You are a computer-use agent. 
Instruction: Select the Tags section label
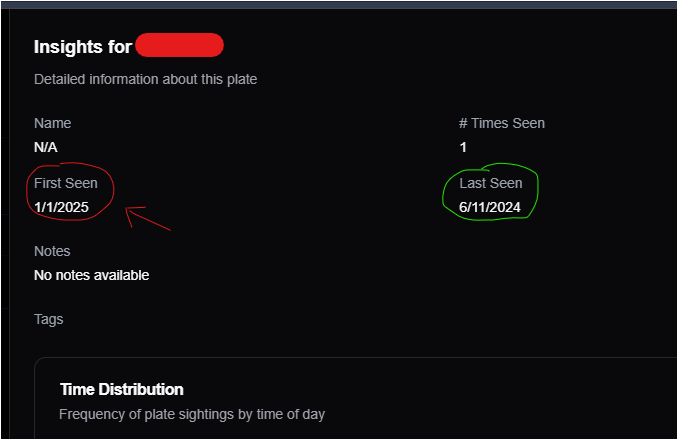tap(48, 319)
